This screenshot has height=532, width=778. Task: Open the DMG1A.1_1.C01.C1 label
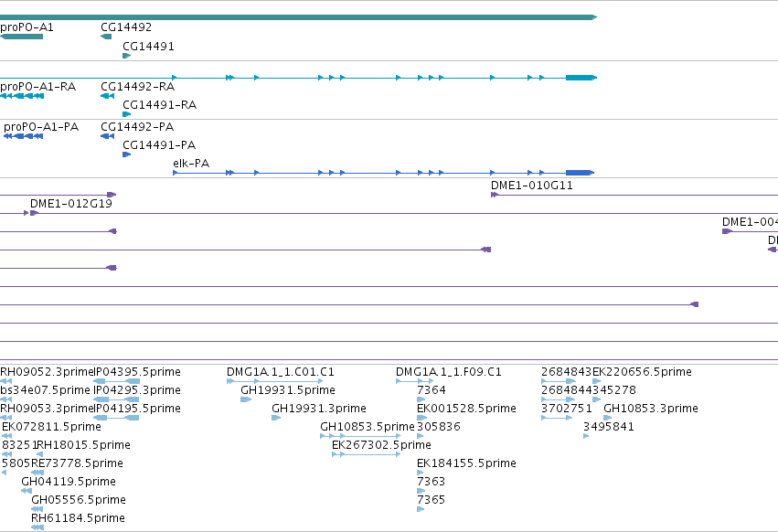point(281,372)
